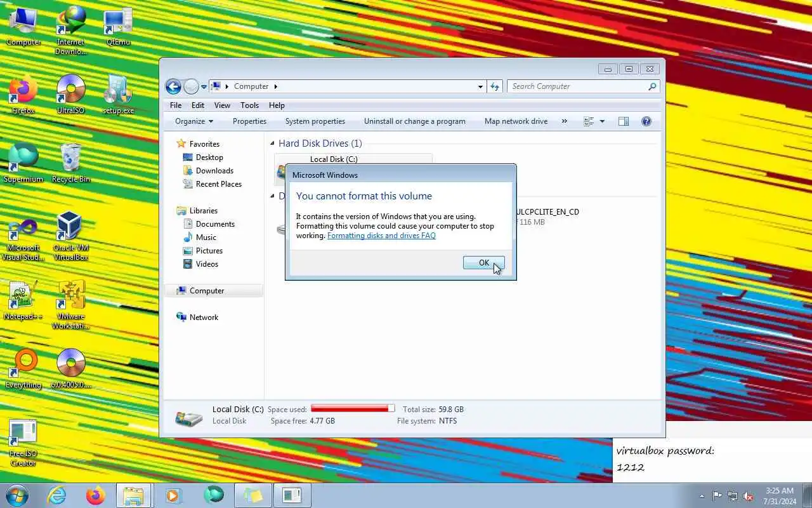The height and width of the screenshot is (508, 812).
Task: Change the view icon button
Action: [589, 121]
